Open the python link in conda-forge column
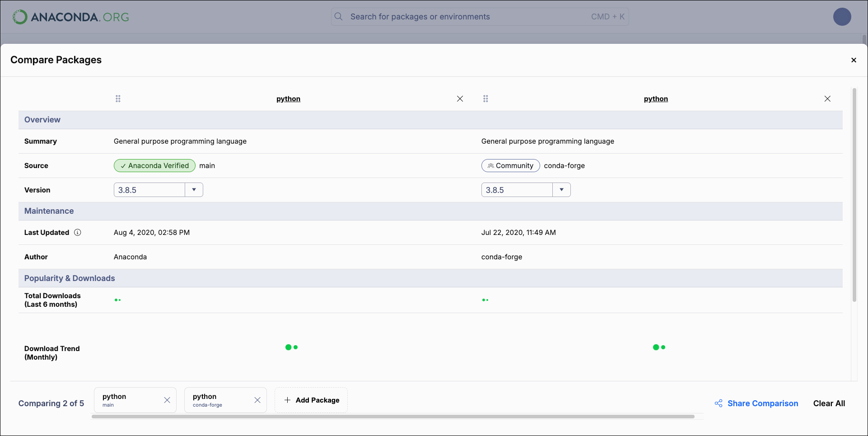The image size is (868, 436). click(x=656, y=99)
